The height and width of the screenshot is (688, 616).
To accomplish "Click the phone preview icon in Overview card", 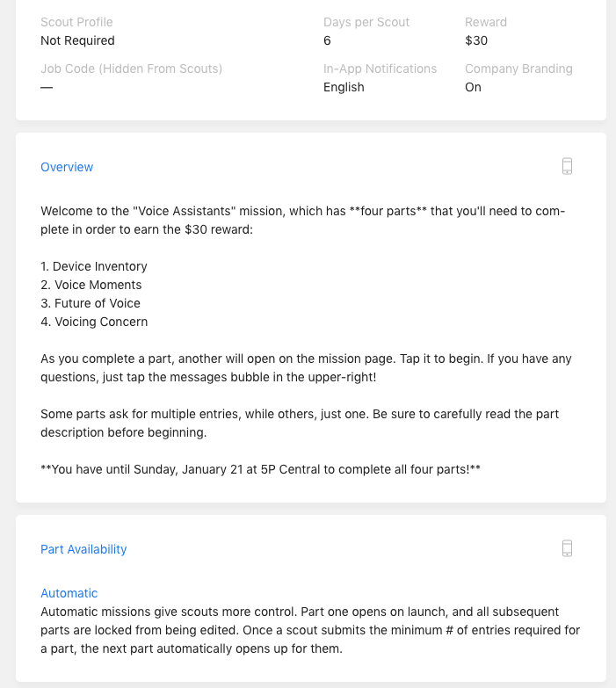I will click(567, 166).
